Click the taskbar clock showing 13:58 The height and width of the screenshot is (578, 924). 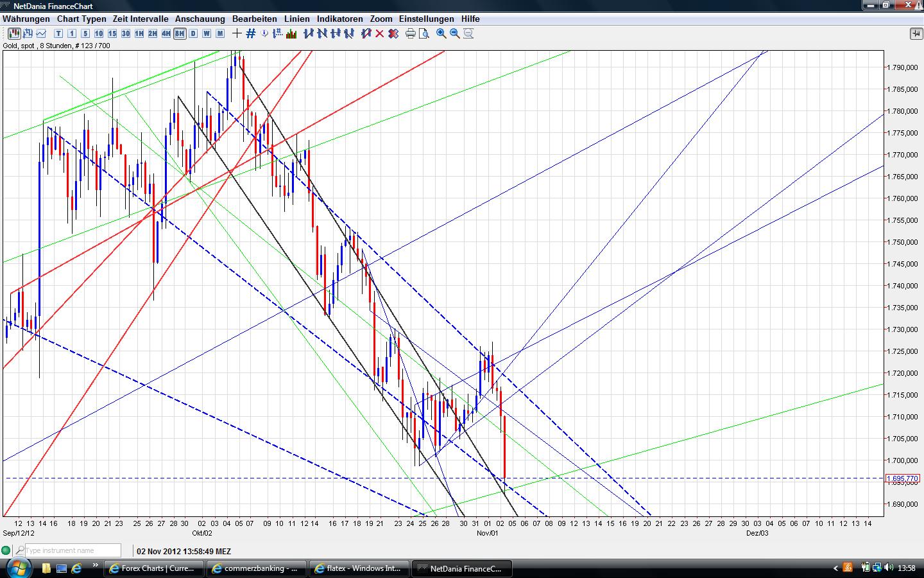point(907,568)
